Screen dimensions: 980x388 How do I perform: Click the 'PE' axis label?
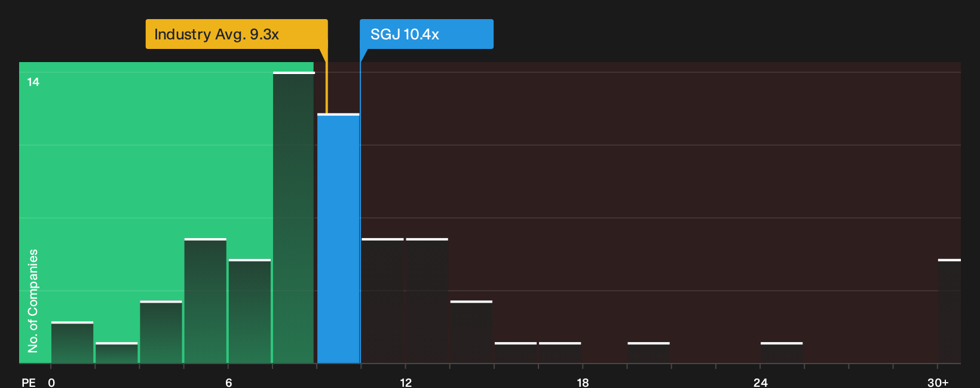29,382
